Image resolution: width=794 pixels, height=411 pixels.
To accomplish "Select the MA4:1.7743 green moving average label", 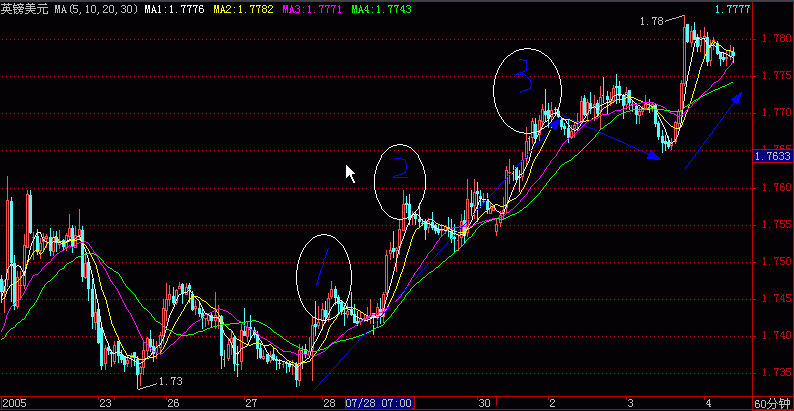I will [381, 9].
